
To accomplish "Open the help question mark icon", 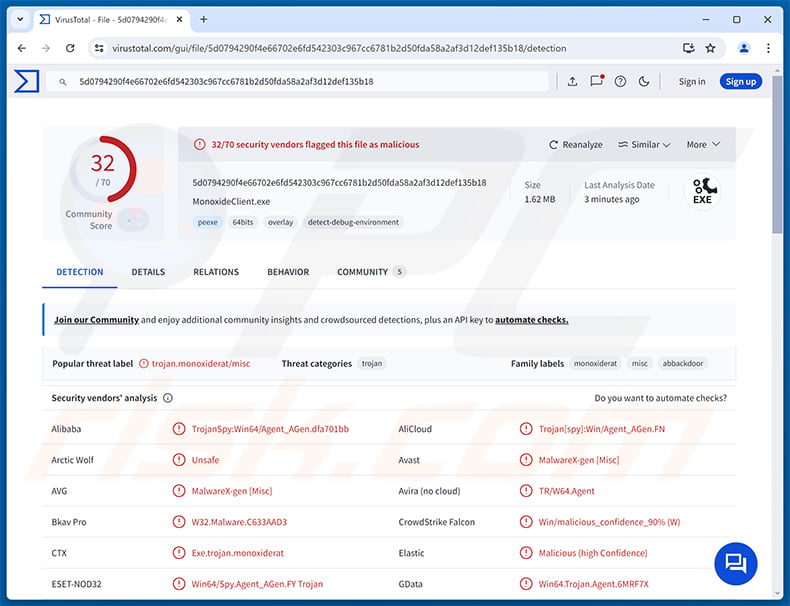I will [620, 81].
